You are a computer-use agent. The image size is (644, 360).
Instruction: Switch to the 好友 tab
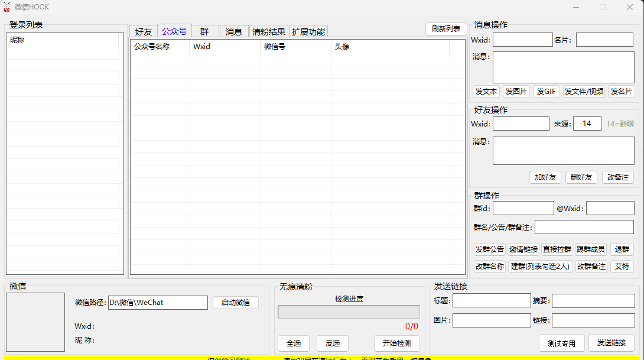[143, 32]
